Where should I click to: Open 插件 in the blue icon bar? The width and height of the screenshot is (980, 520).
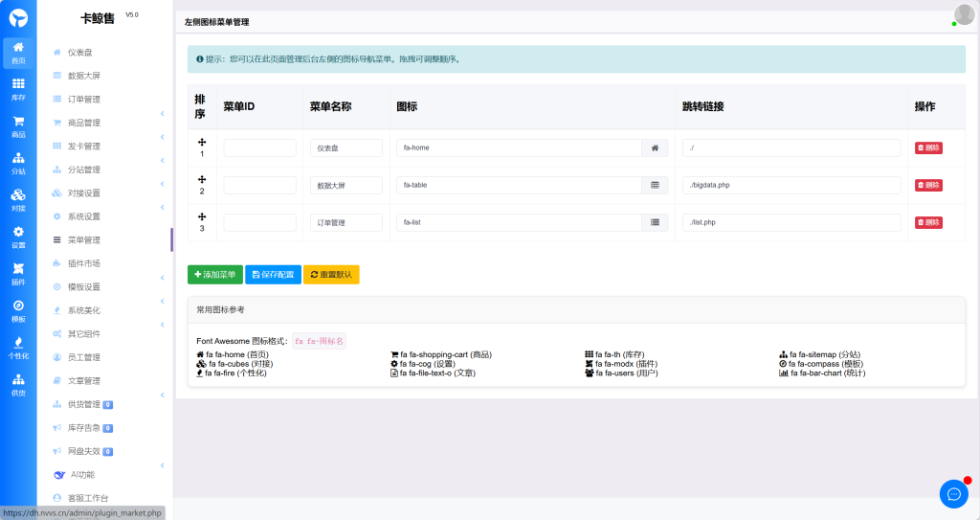18,274
